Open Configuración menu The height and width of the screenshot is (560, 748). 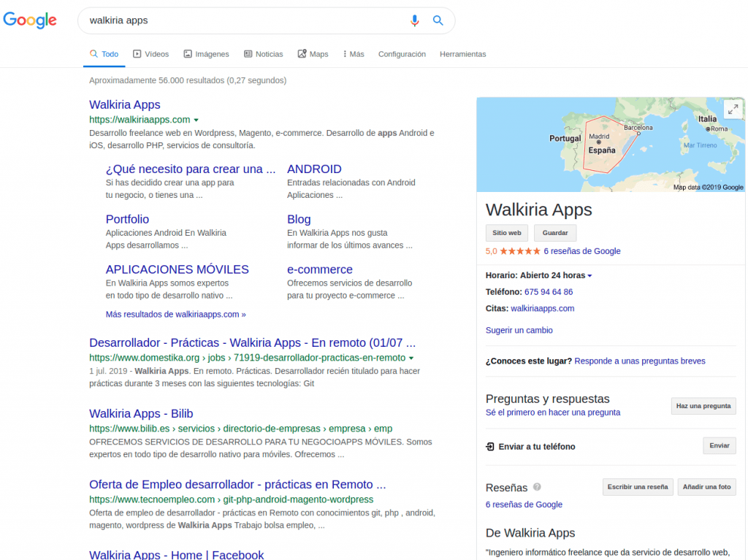[402, 54]
